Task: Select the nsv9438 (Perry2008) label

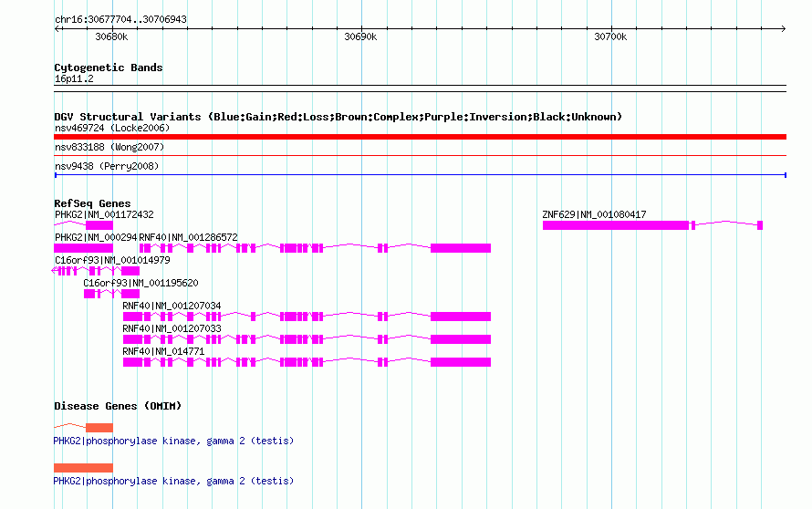Action: point(107,166)
